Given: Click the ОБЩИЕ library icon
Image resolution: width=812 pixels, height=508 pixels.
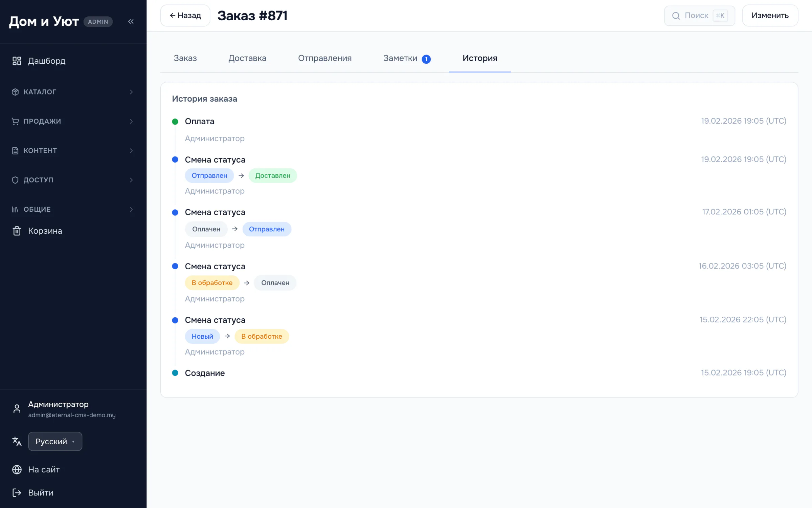Looking at the screenshot, I should 15,209.
